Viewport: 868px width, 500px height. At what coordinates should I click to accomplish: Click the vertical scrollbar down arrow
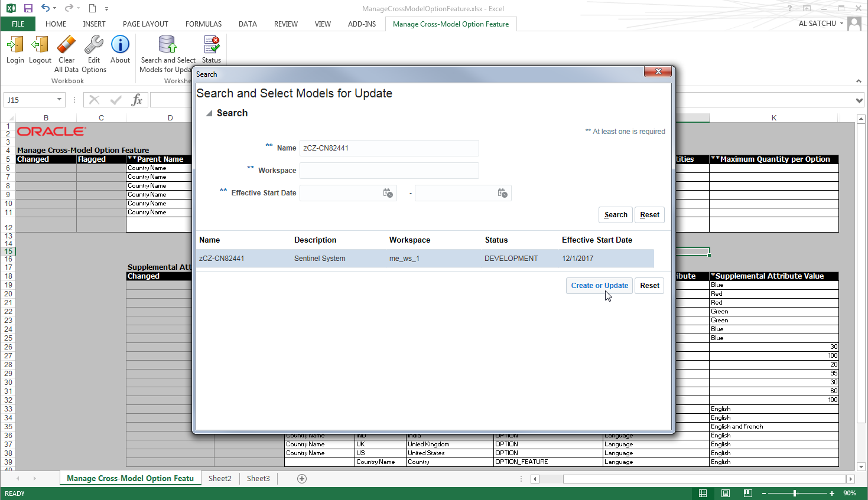[861, 466]
